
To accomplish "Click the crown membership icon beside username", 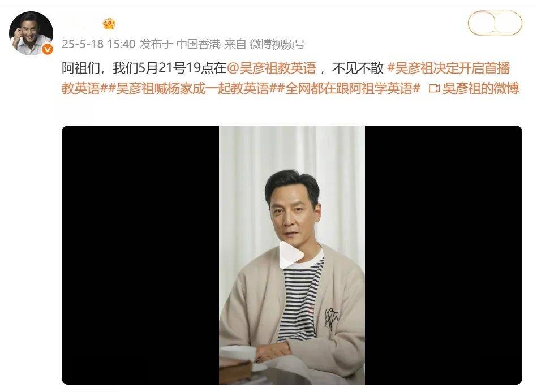I will click(x=109, y=24).
